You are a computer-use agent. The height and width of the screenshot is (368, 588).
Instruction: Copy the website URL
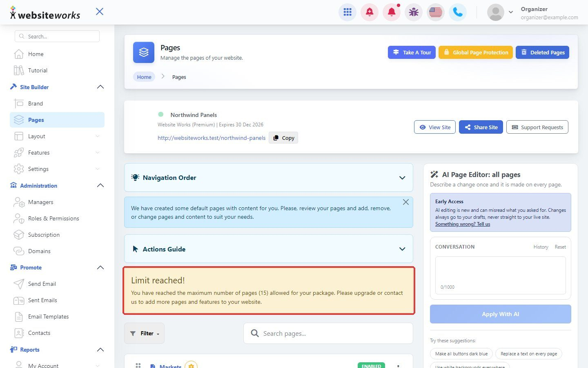283,138
